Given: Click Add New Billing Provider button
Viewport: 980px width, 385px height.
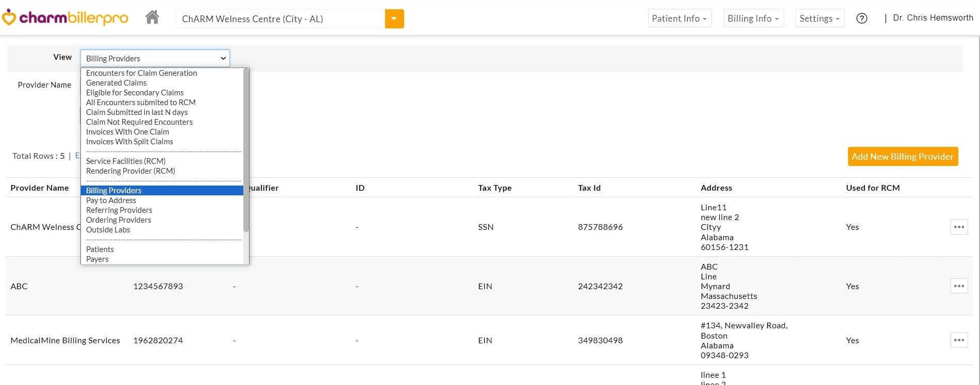Looking at the screenshot, I should tap(903, 157).
